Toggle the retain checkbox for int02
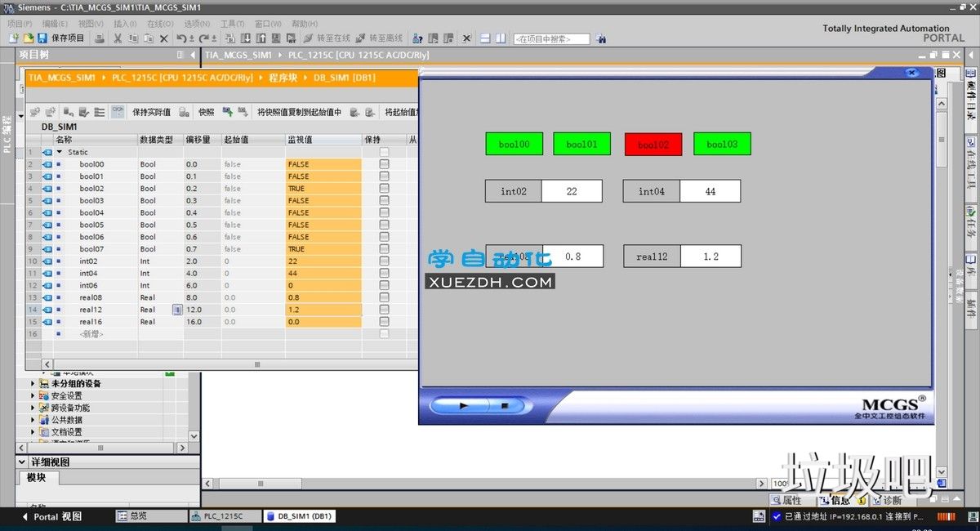980x531 pixels. [384, 261]
